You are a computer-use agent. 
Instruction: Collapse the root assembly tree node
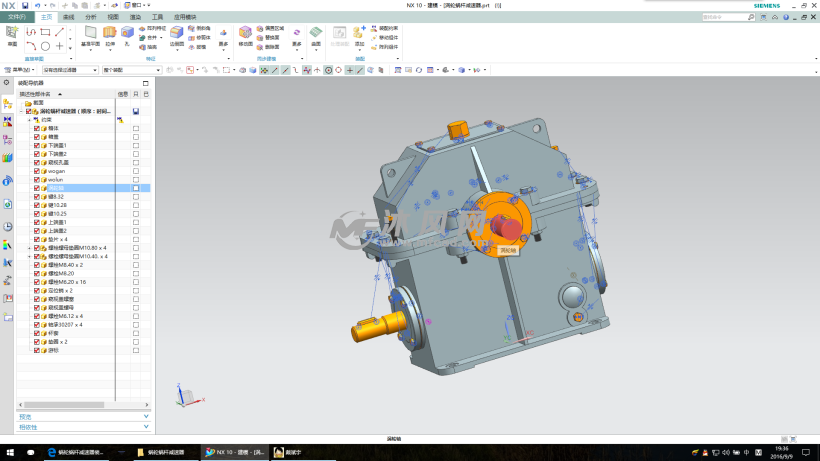21,111
